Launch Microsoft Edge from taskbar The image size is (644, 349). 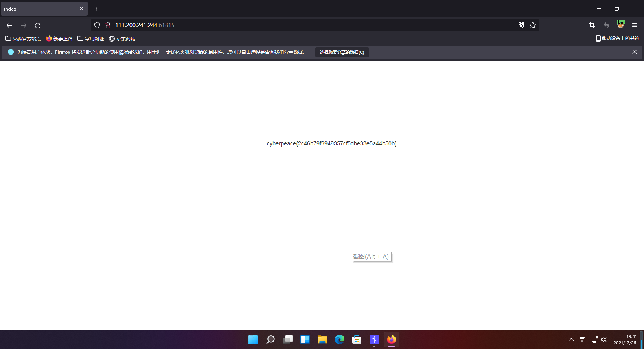pos(340,340)
